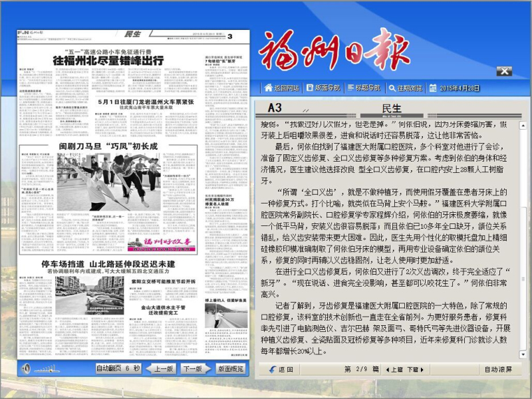This screenshot has height=399, width=532.
Task: Click the article counter 第 2/9 篇
Action: tap(362, 369)
